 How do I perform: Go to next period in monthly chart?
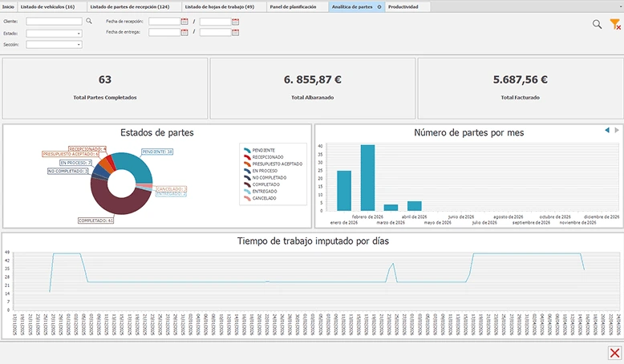click(x=617, y=130)
